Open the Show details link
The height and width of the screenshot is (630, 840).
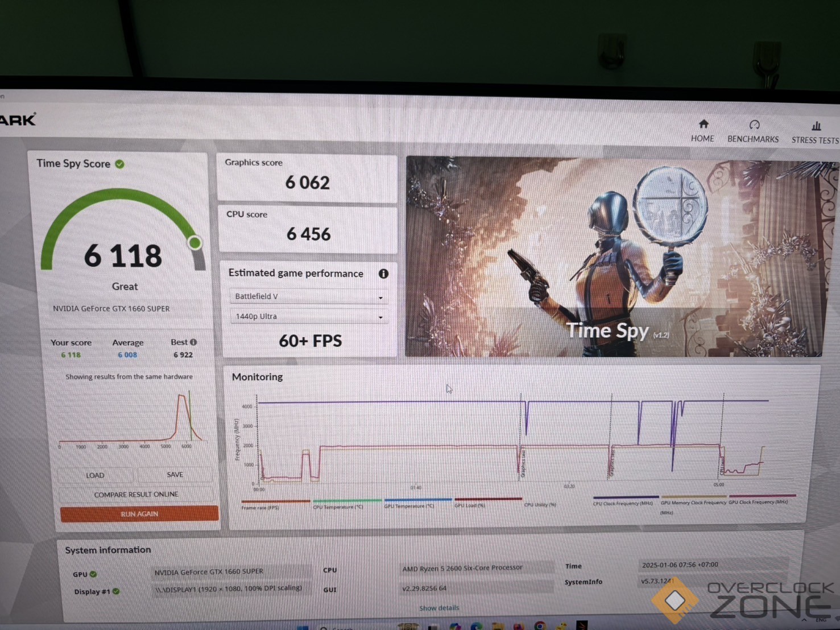point(439,608)
